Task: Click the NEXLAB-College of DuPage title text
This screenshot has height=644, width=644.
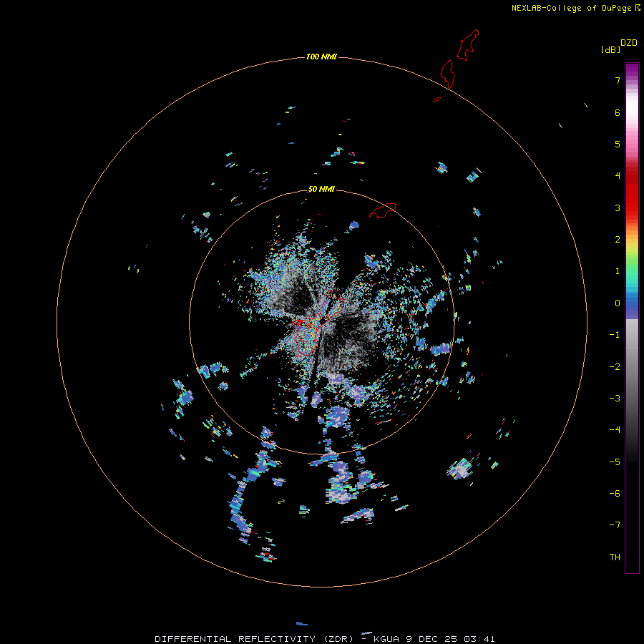Action: coord(571,8)
